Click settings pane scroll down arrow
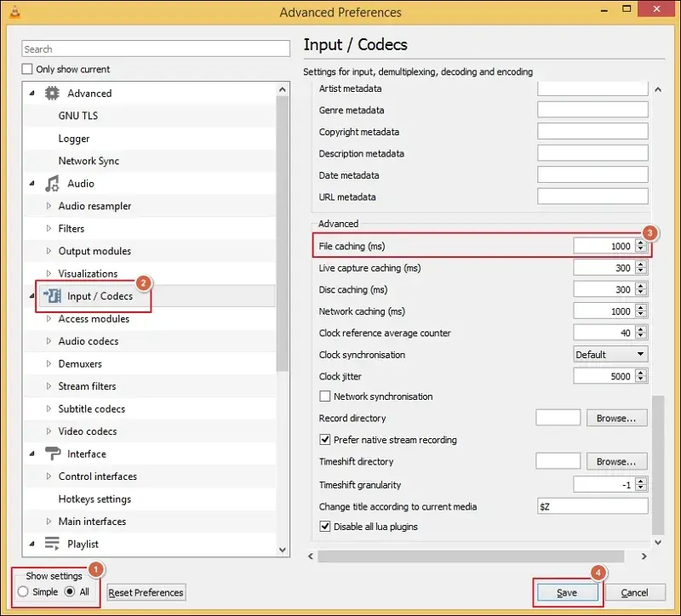The width and height of the screenshot is (681, 616). tap(658, 542)
